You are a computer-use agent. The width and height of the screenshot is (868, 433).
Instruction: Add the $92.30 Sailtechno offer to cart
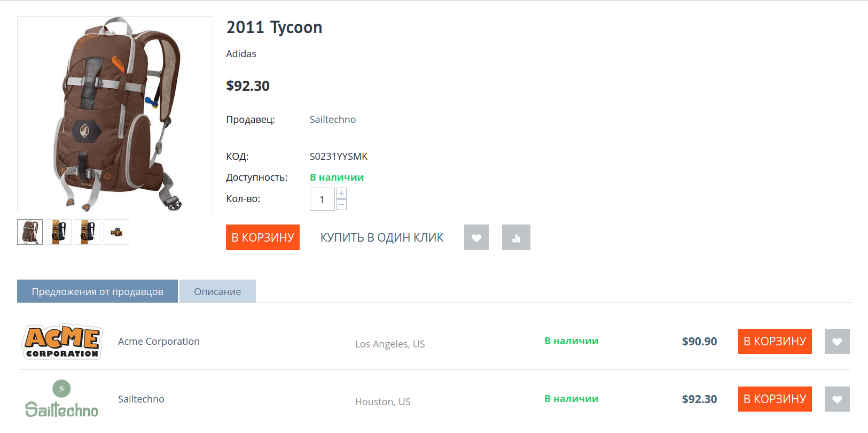point(775,399)
